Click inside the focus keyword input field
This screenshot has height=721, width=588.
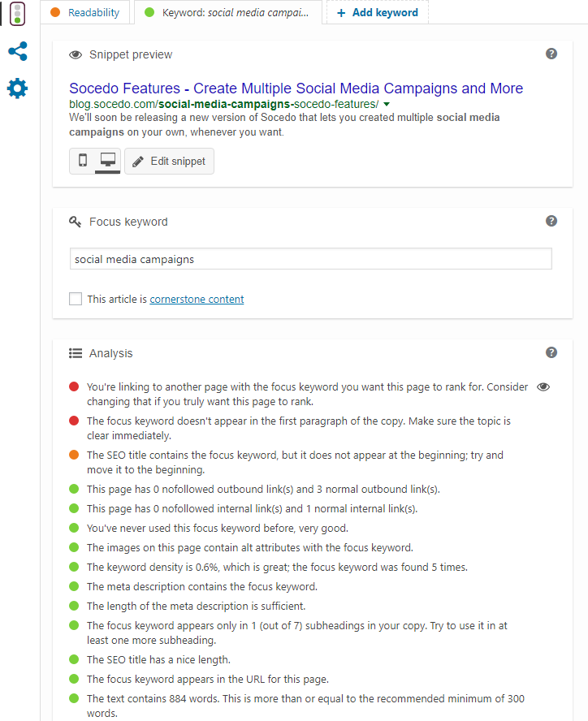click(310, 259)
